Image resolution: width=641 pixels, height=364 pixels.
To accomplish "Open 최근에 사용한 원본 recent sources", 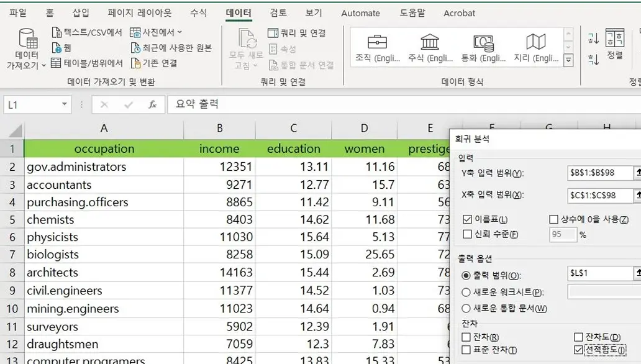I will [136, 48].
